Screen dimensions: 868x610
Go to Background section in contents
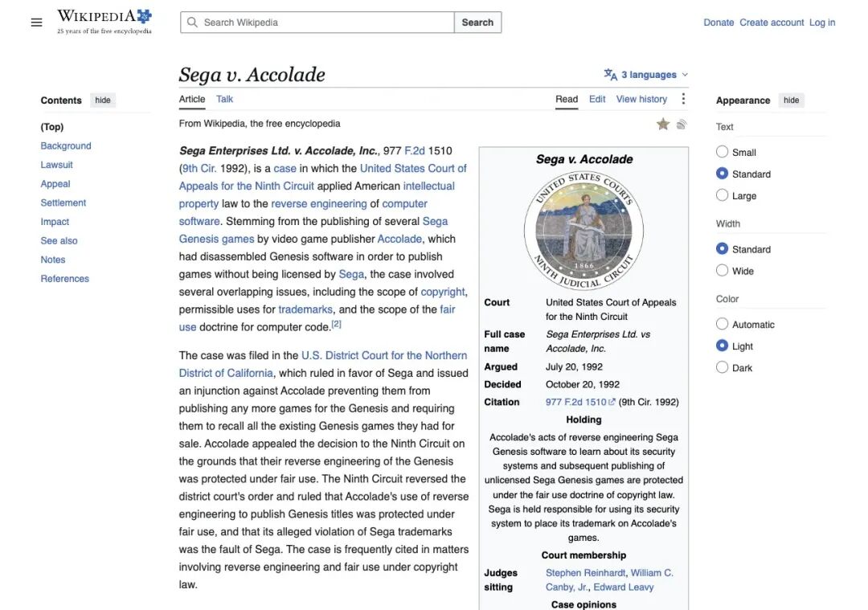click(x=66, y=145)
